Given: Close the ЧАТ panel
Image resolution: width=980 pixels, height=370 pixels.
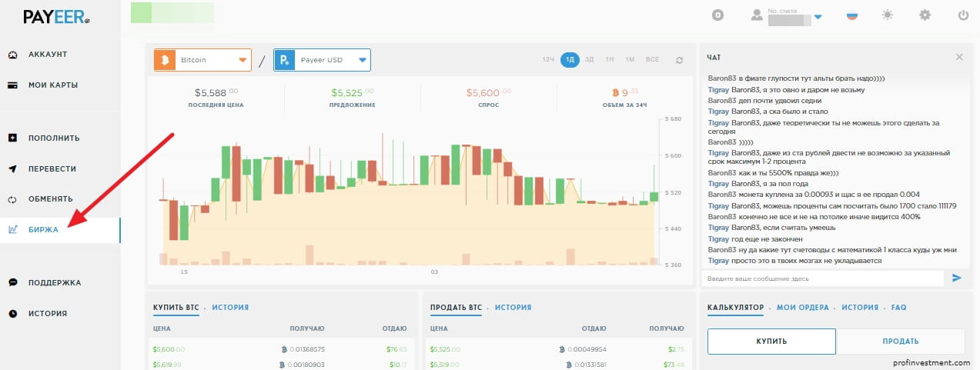Looking at the screenshot, I should [x=959, y=57].
